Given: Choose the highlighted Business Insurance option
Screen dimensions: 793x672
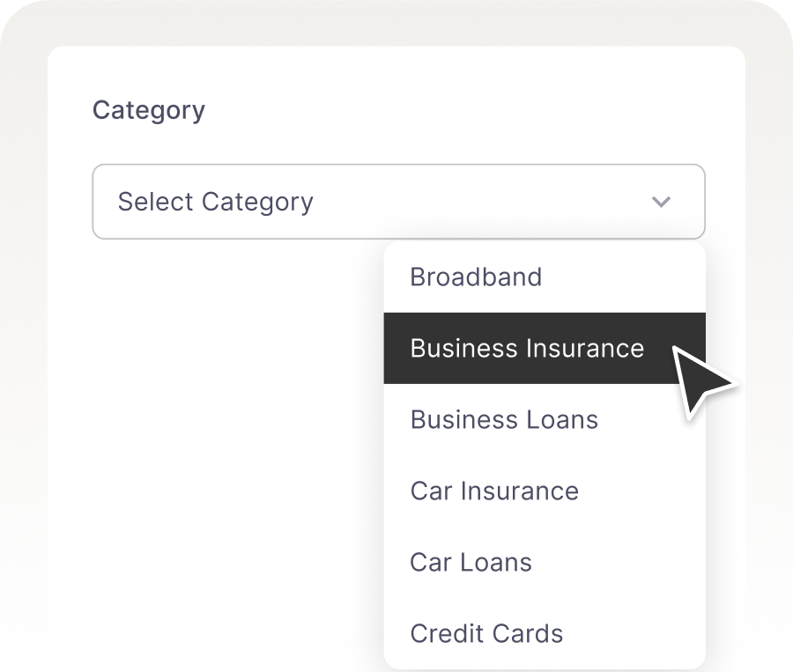Looking at the screenshot, I should point(527,348).
